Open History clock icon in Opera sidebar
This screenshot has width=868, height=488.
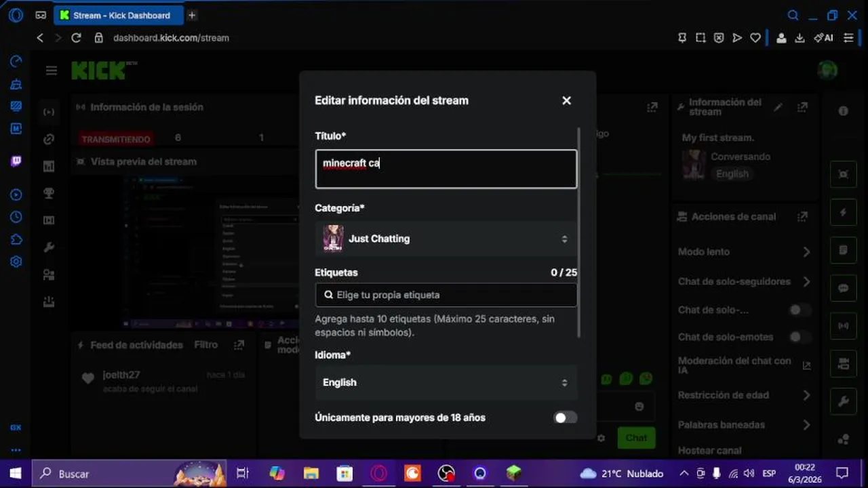[16, 217]
